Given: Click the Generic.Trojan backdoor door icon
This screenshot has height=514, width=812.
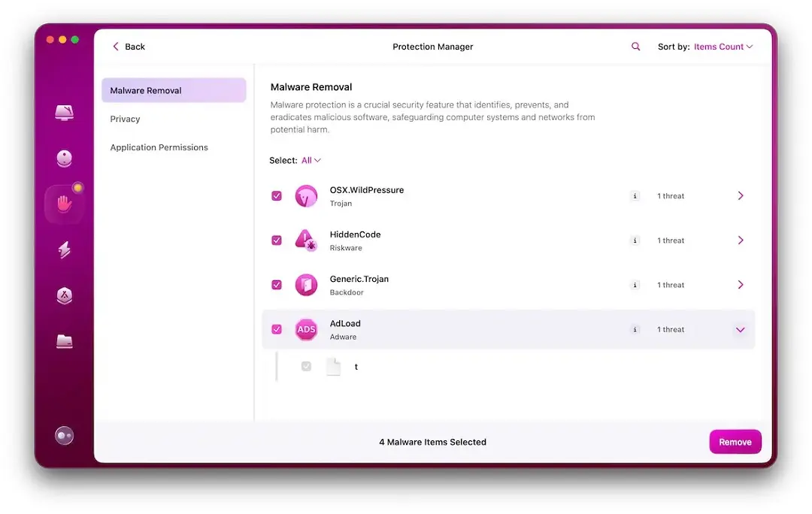Looking at the screenshot, I should coord(306,286).
